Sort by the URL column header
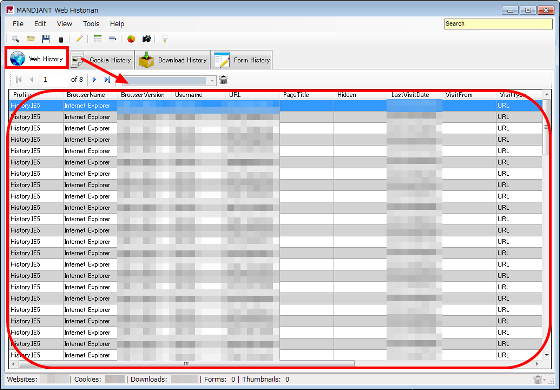 pyautogui.click(x=252, y=95)
